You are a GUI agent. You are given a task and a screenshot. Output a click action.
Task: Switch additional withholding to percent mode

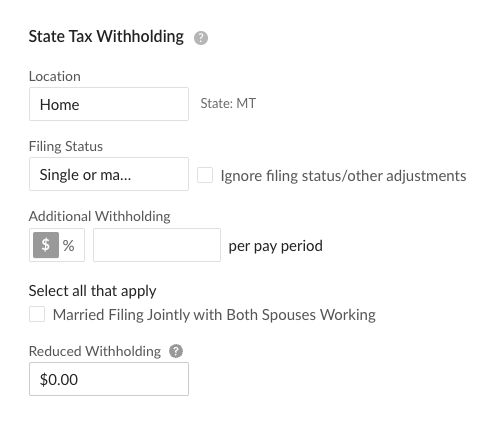point(69,246)
